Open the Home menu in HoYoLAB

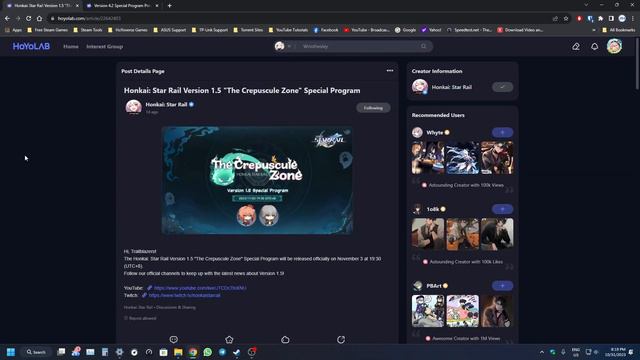pyautogui.click(x=71, y=47)
